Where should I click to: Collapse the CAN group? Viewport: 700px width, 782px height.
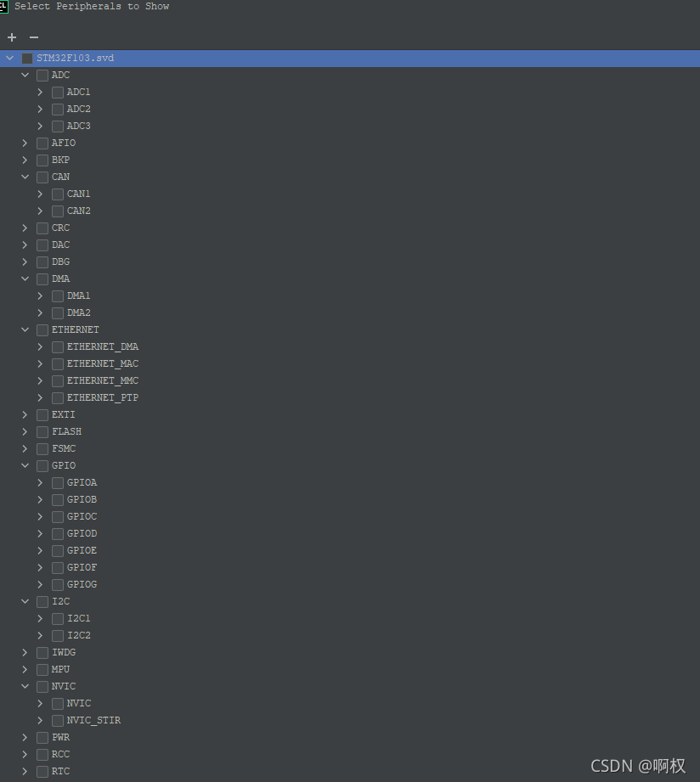pyautogui.click(x=25, y=177)
